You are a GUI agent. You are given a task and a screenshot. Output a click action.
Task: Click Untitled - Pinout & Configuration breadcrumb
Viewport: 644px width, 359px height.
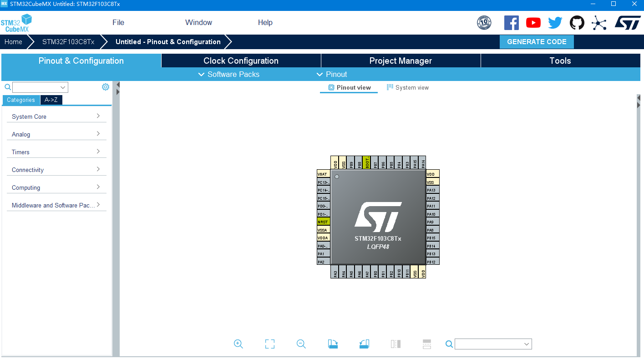pos(168,42)
